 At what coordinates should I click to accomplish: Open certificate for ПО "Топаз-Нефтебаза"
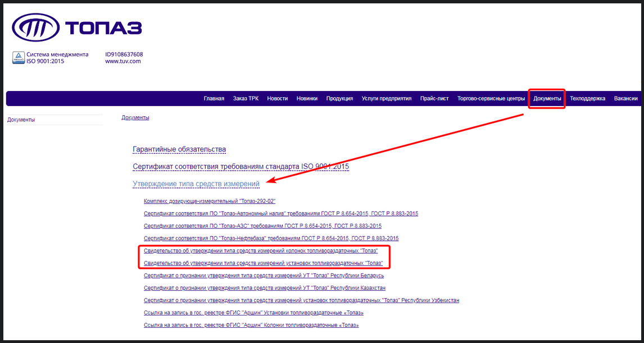pyautogui.click(x=271, y=238)
